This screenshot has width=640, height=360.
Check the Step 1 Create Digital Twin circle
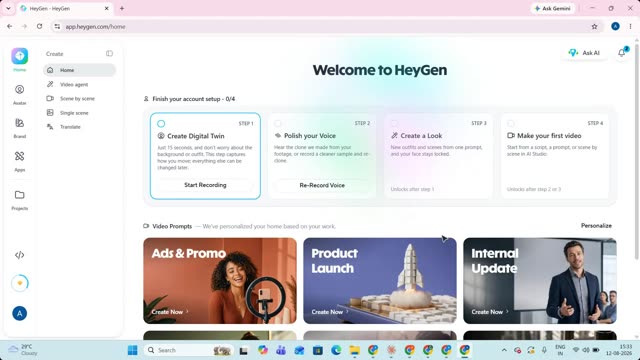161,124
